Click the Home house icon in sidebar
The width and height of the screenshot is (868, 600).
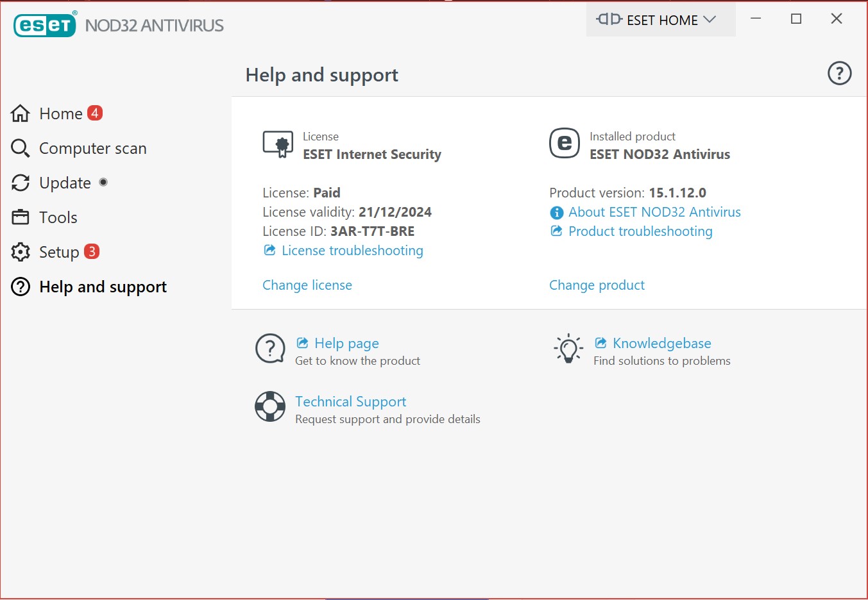[x=21, y=113]
